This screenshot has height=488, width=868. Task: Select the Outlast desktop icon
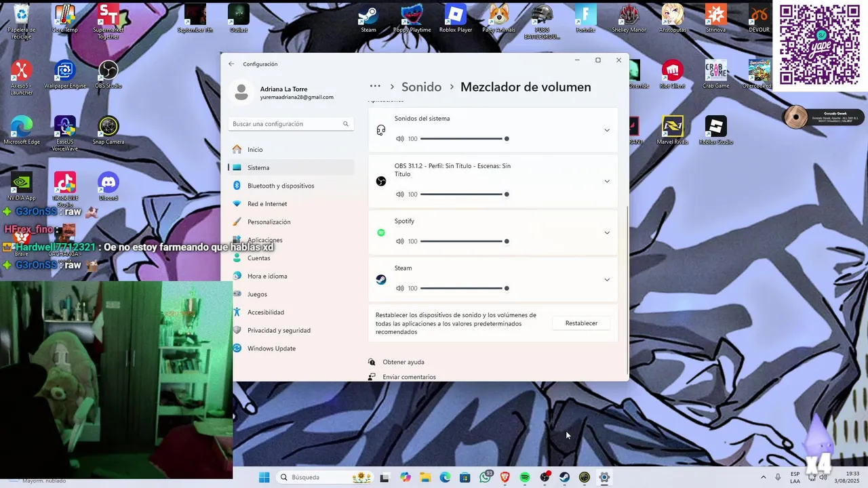coord(239,19)
